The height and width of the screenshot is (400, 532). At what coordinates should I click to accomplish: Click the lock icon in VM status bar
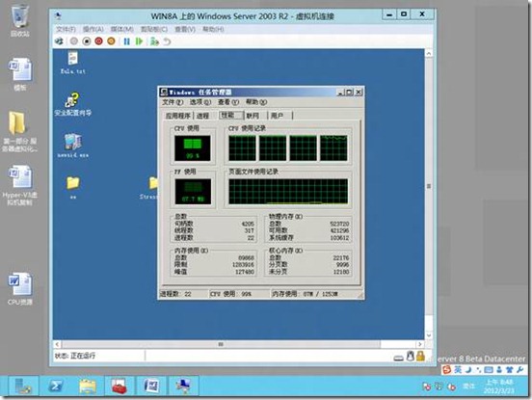pos(421,356)
